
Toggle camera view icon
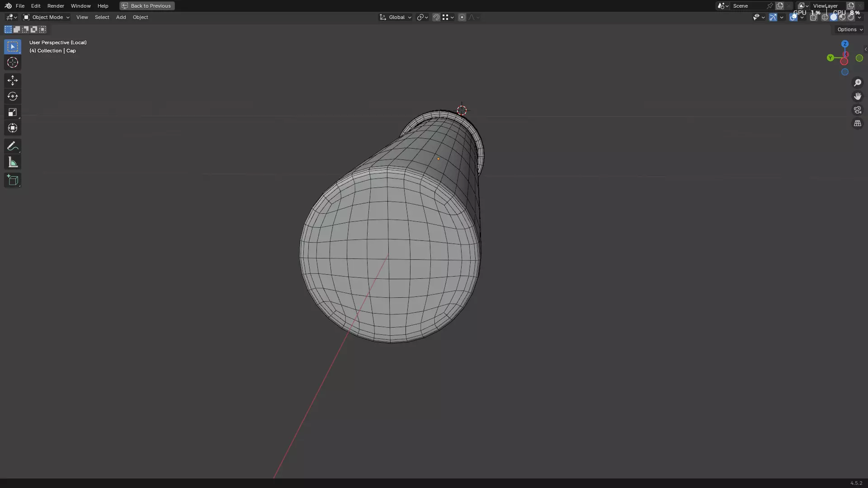[858, 110]
